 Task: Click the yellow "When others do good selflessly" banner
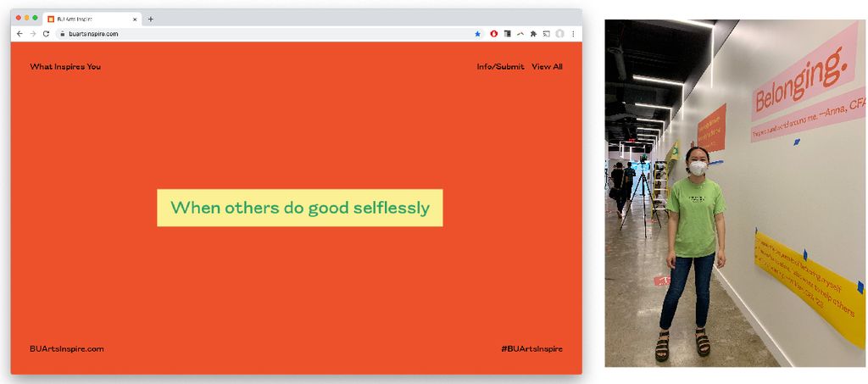(299, 208)
